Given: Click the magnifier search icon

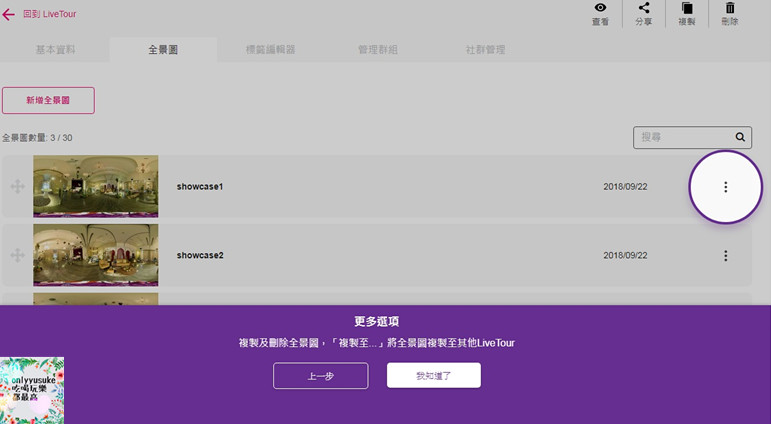Looking at the screenshot, I should (740, 137).
